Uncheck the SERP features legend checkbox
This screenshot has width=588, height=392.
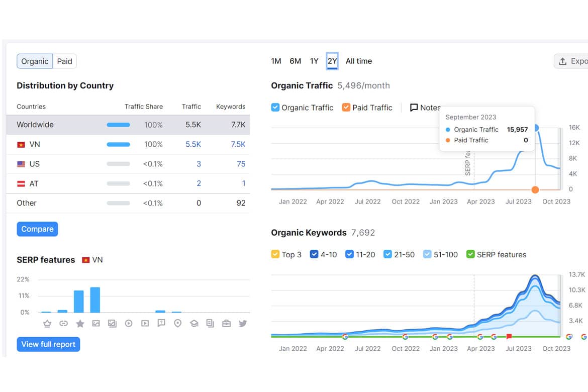pyautogui.click(x=470, y=254)
